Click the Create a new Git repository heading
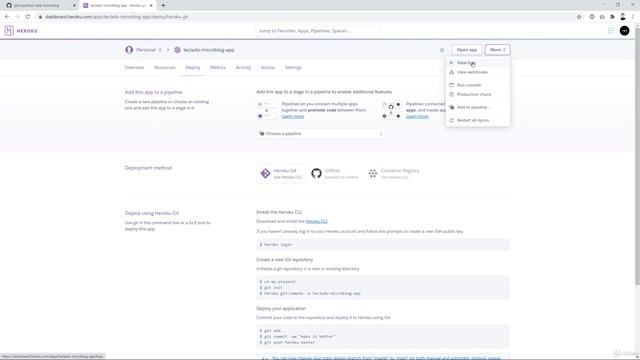Image resolution: width=640 pixels, height=360 pixels. click(x=284, y=260)
